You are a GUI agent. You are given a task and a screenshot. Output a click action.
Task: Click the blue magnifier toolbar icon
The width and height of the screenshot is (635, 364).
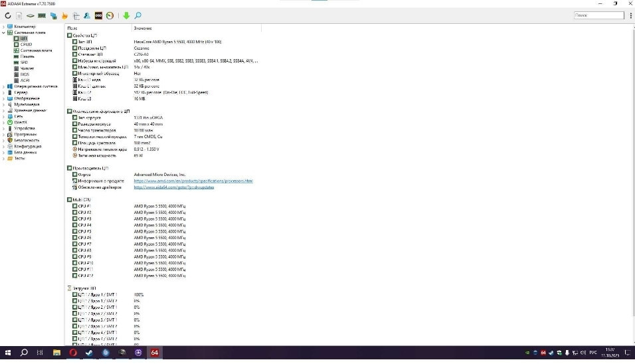tap(137, 15)
